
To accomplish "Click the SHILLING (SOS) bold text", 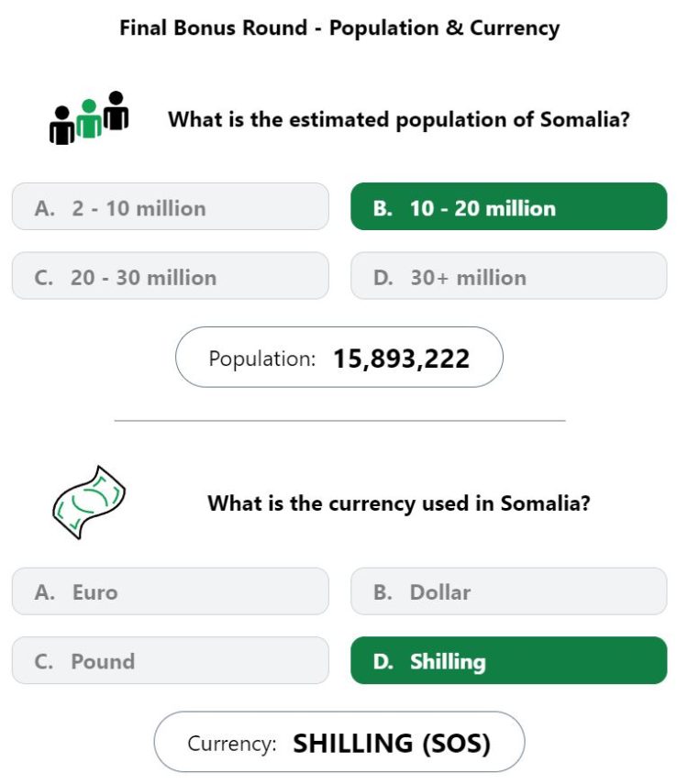I will pyautogui.click(x=392, y=744).
